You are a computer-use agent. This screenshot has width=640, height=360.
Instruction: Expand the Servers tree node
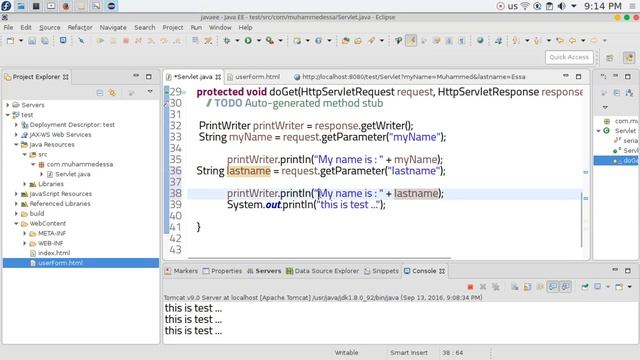pos(8,105)
